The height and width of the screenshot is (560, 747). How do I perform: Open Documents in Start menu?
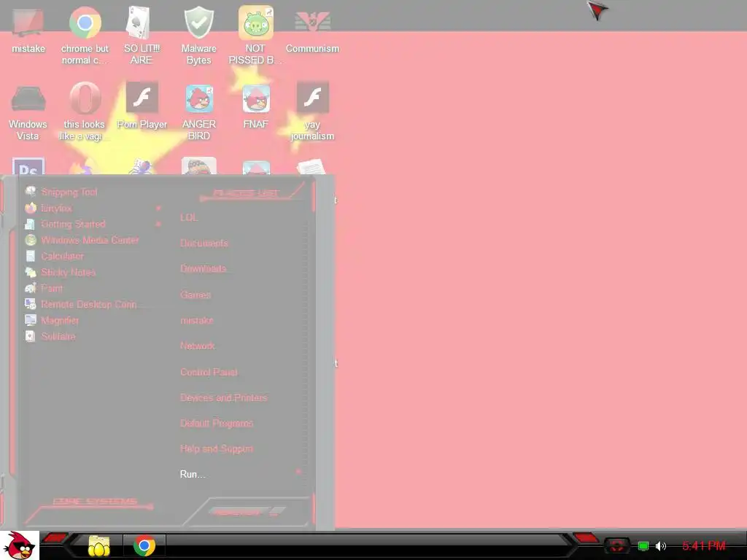tap(204, 244)
